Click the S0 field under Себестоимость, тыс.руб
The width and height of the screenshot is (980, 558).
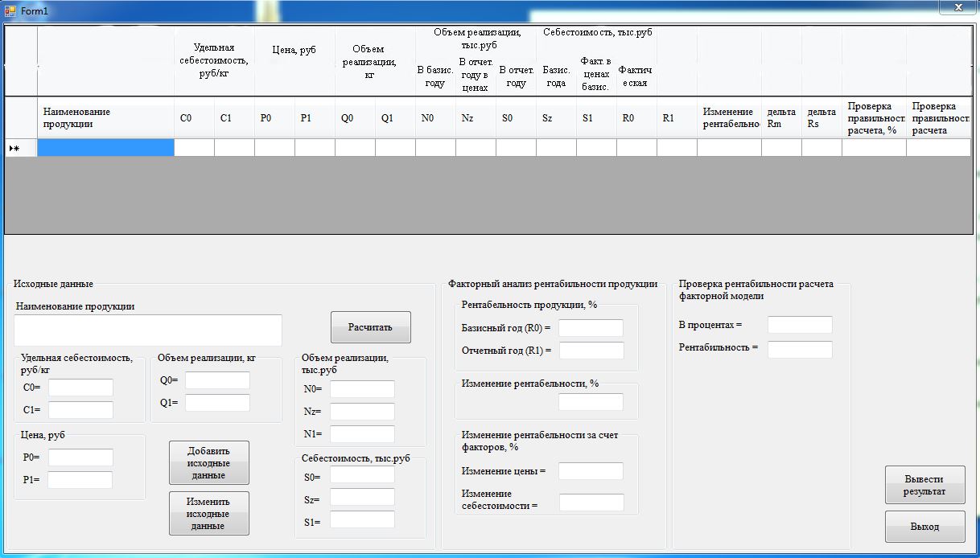tap(362, 474)
